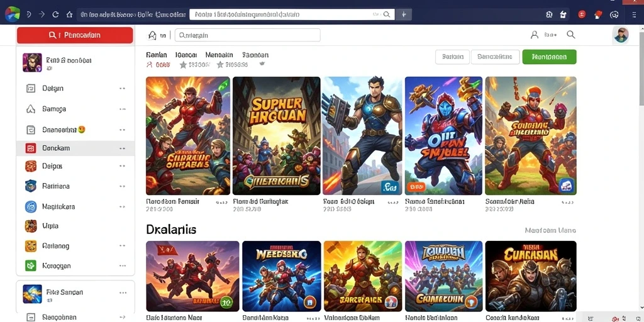The image size is (644, 322).
Task: Click the Samoga sidebar icon
Action: [31, 109]
